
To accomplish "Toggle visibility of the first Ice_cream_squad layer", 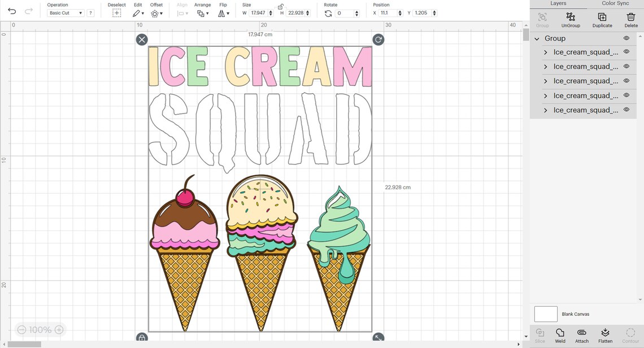I will [x=626, y=52].
